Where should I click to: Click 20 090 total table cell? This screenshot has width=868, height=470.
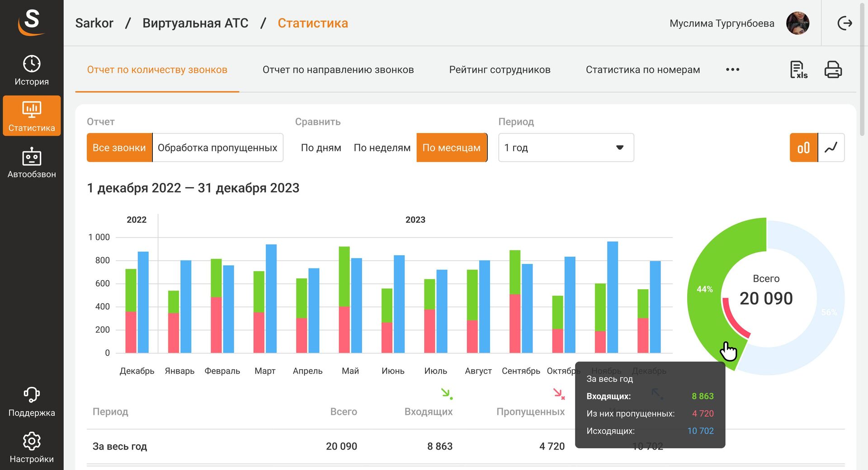(x=341, y=446)
